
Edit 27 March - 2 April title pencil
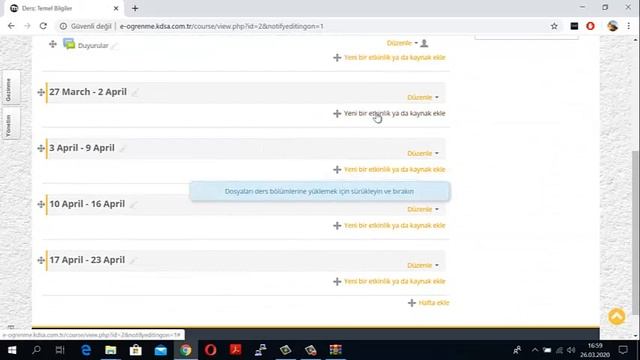pyautogui.click(x=135, y=93)
